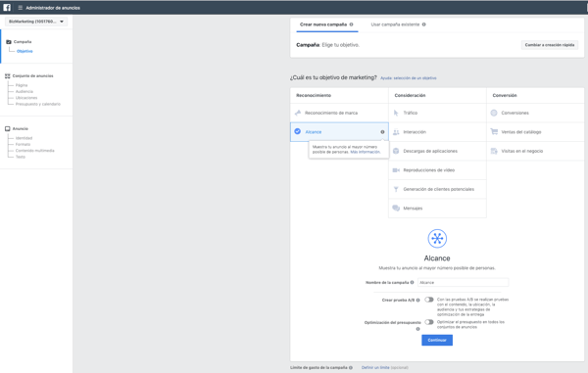
Task: Select Formato in the sidebar tree
Action: point(23,144)
